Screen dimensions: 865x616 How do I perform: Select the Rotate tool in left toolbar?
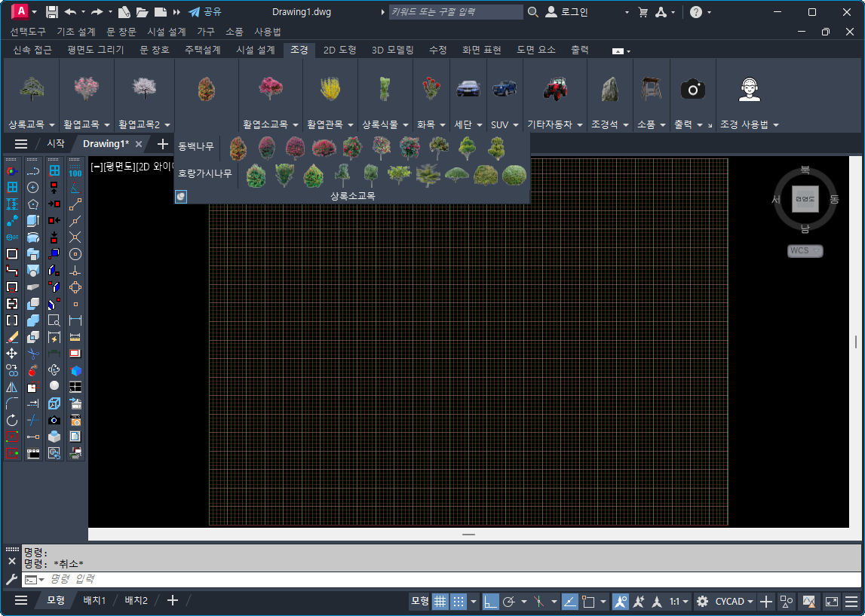click(x=12, y=420)
